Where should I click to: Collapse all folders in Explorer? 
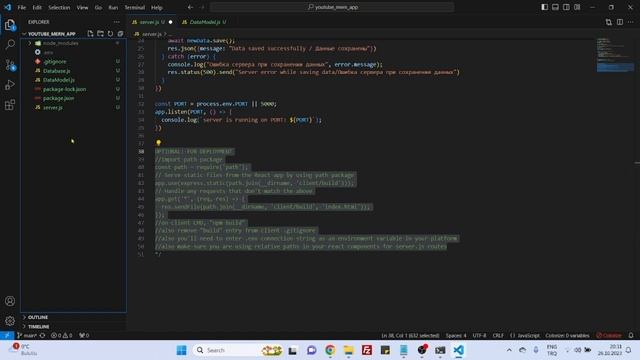120,33
